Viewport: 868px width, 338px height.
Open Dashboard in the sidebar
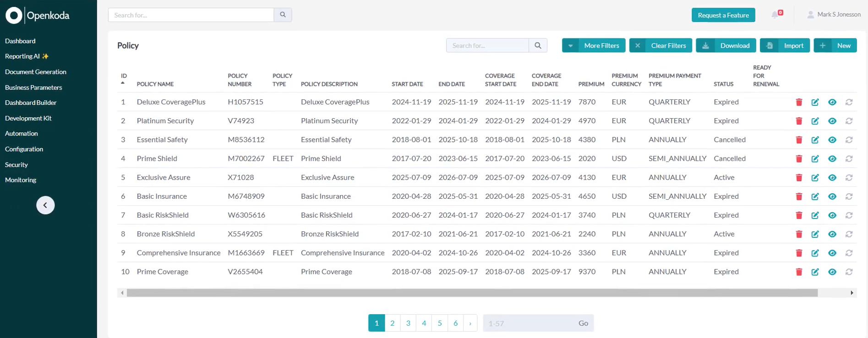(x=20, y=41)
